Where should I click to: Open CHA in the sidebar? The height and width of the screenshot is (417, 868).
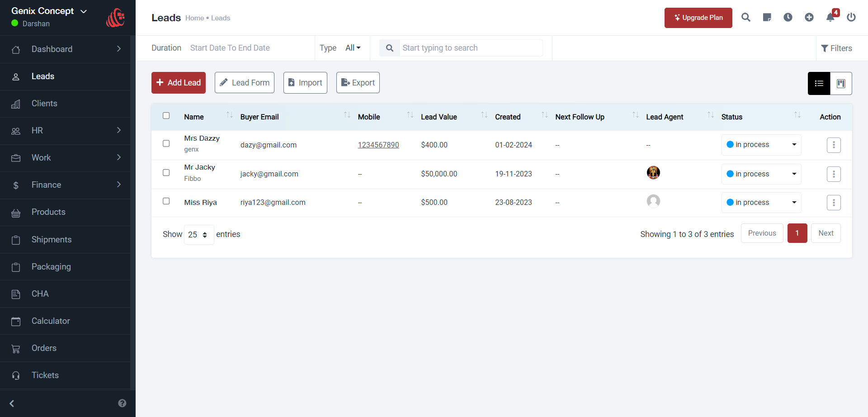(65, 294)
